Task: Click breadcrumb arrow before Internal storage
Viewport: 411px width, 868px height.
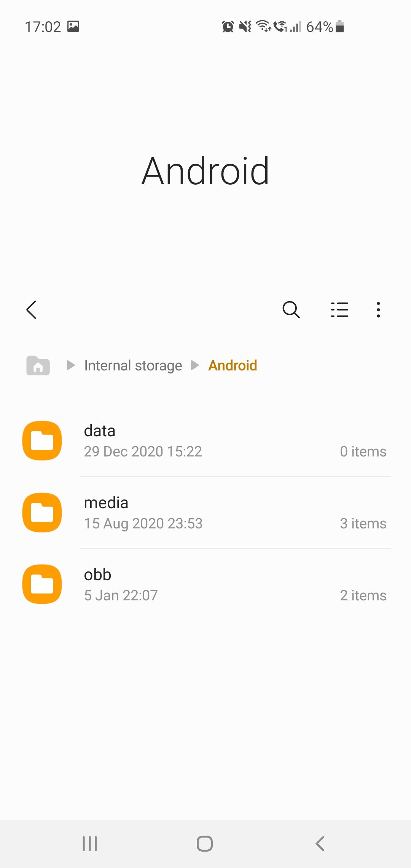Action: pyautogui.click(x=70, y=365)
